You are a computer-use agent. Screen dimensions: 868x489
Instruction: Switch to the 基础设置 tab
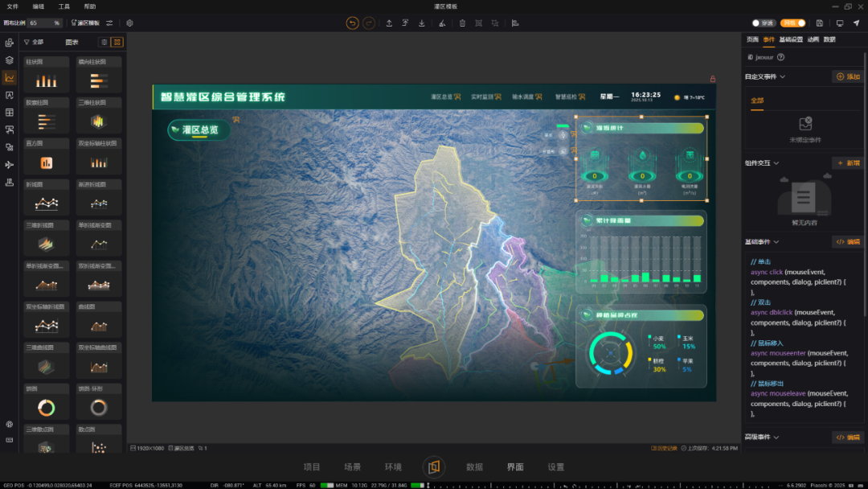click(791, 39)
